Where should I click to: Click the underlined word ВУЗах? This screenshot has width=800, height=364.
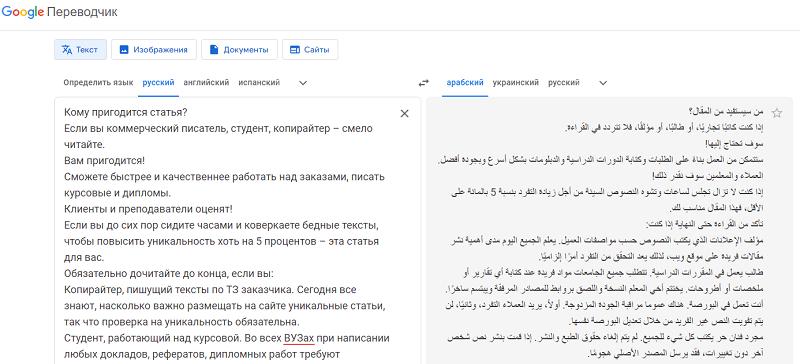coord(298,338)
